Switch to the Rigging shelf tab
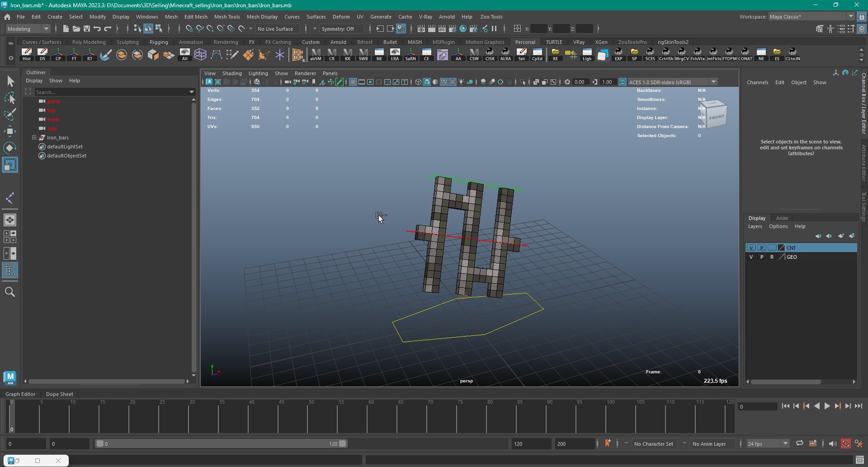This screenshot has width=868, height=467. pyautogui.click(x=159, y=42)
